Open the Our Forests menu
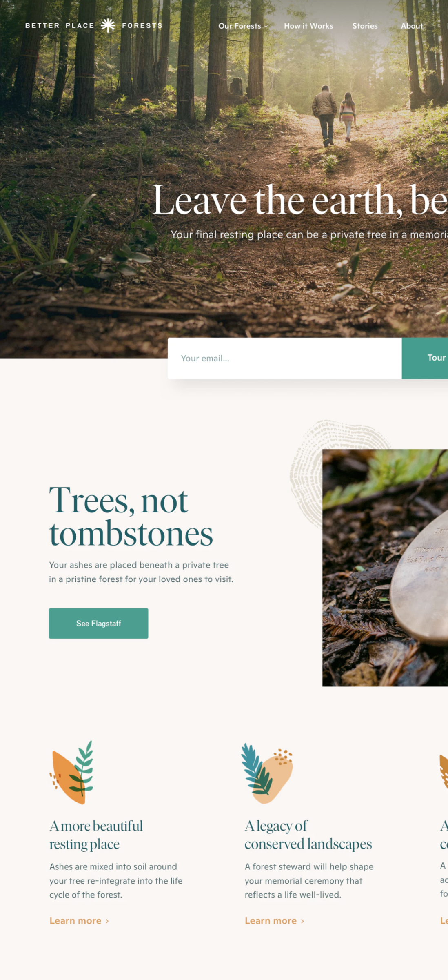The width and height of the screenshot is (448, 980). (x=240, y=26)
